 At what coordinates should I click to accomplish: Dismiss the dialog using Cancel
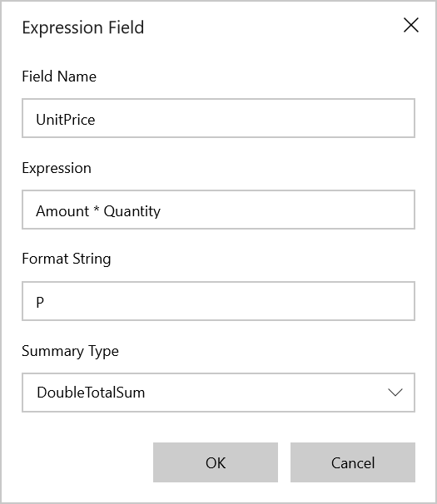[353, 462]
